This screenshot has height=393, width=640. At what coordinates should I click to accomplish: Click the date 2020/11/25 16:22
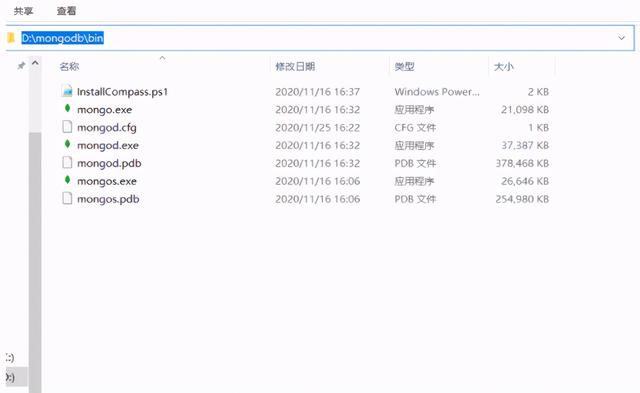(318, 128)
